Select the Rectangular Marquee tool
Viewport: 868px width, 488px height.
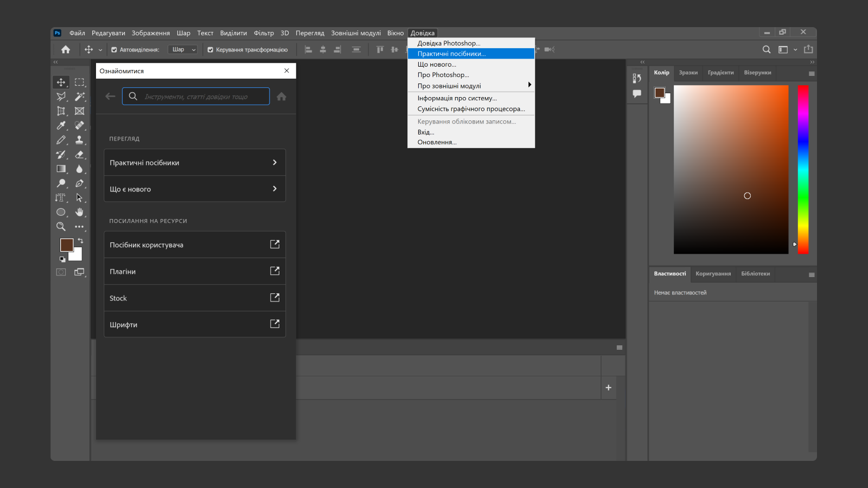coord(79,82)
